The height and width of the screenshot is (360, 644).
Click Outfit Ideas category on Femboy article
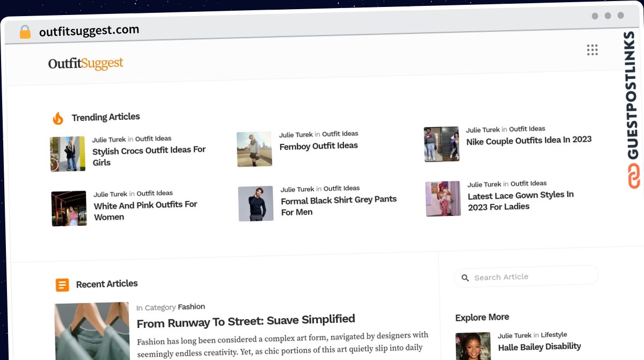tap(340, 134)
